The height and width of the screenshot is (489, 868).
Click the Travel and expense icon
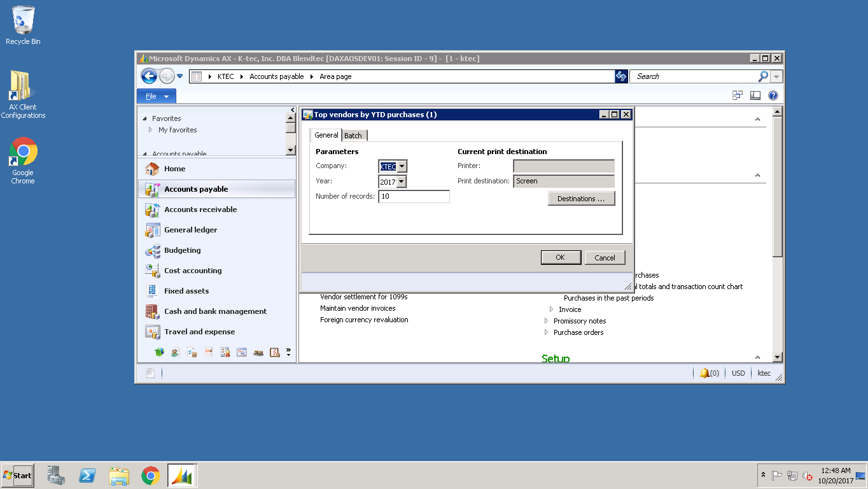coord(152,332)
